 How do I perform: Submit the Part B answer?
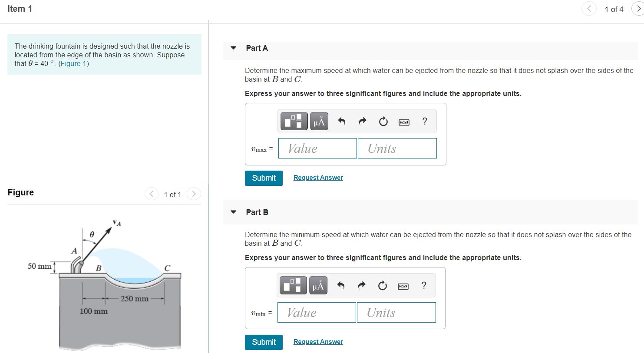coord(264,342)
